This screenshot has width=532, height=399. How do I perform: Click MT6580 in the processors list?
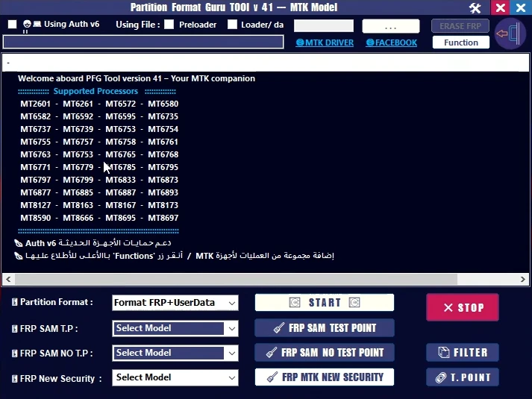[x=163, y=104]
